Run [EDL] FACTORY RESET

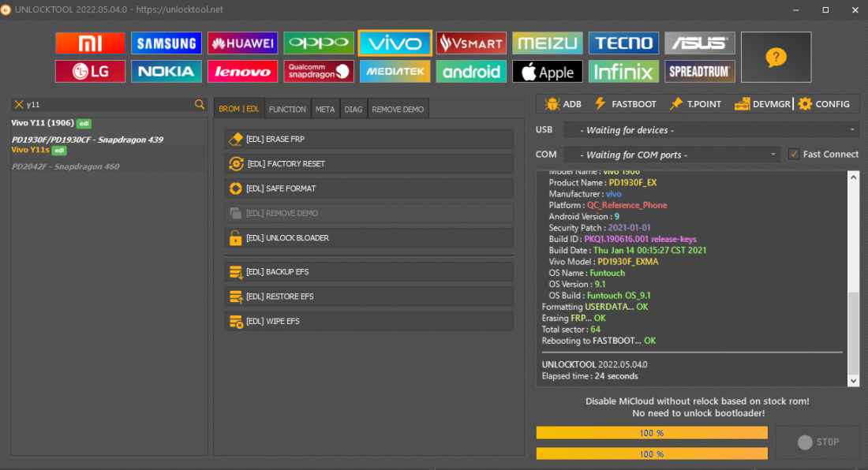pos(369,164)
